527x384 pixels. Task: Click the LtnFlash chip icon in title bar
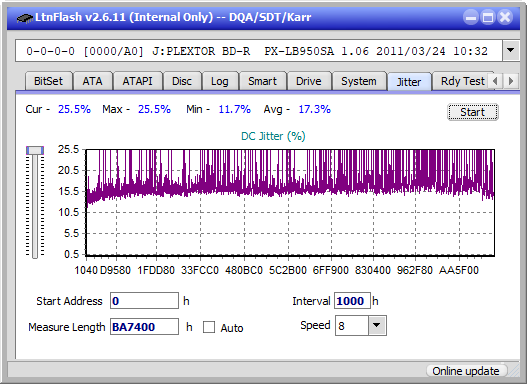24,17
